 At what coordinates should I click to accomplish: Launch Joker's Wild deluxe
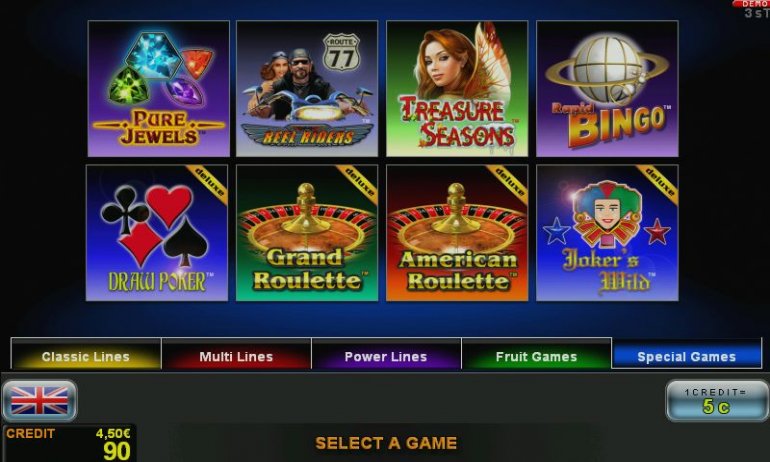(x=607, y=233)
